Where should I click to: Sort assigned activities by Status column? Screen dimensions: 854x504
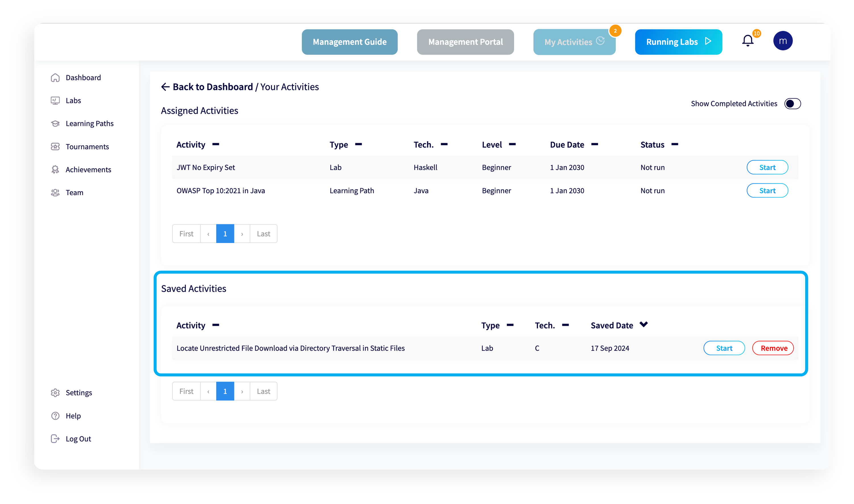[674, 145]
